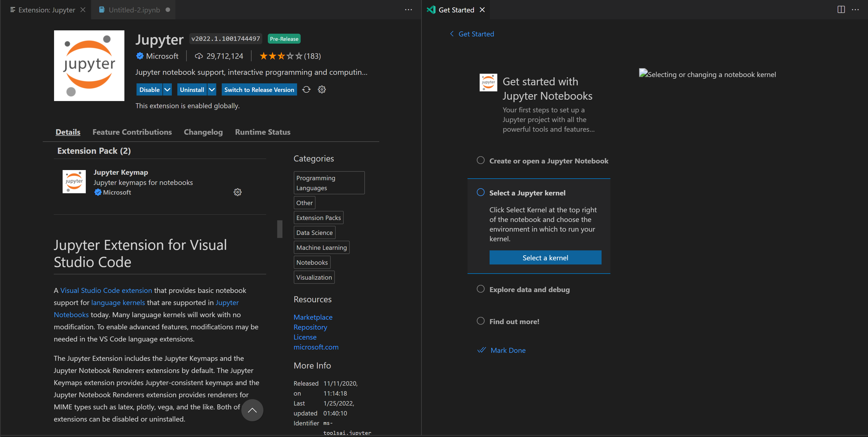Click the Jupyter extension logo
Viewport: 868px width, 437px height.
(x=89, y=66)
